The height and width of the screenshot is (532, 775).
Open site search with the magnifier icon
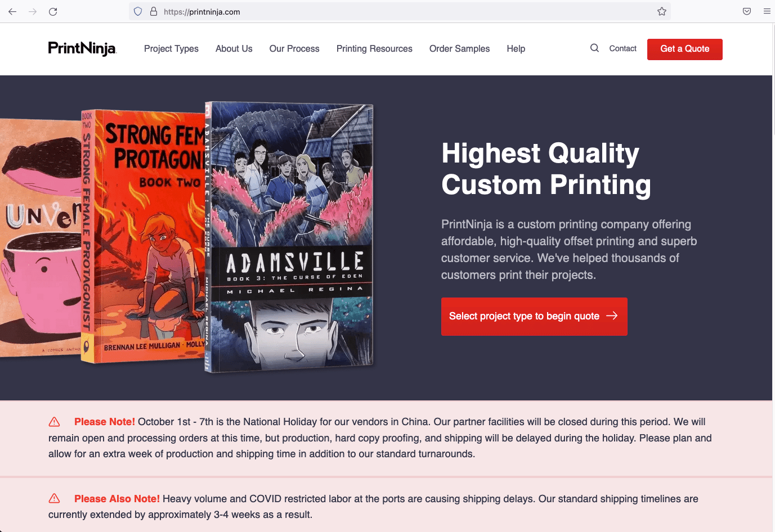coord(594,48)
